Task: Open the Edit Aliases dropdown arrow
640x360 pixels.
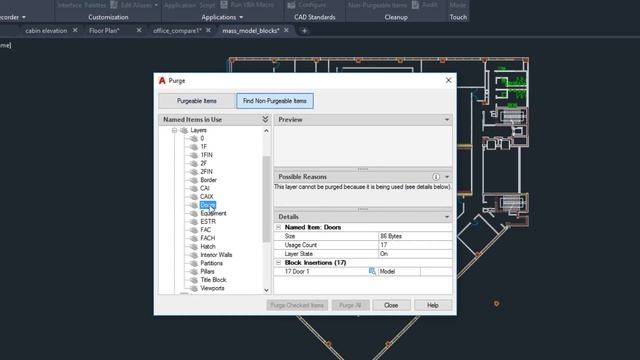Action: [x=156, y=5]
